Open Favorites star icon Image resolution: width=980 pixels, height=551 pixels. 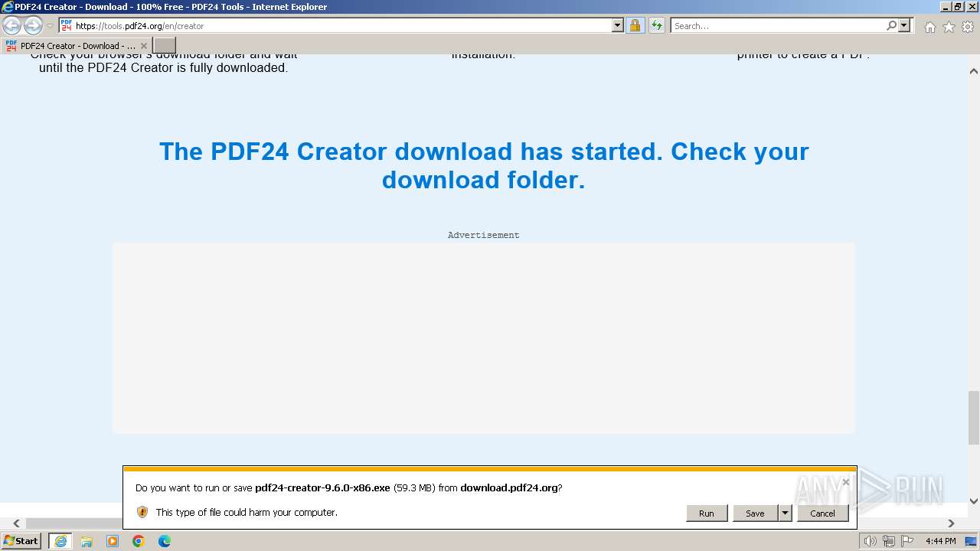949,27
